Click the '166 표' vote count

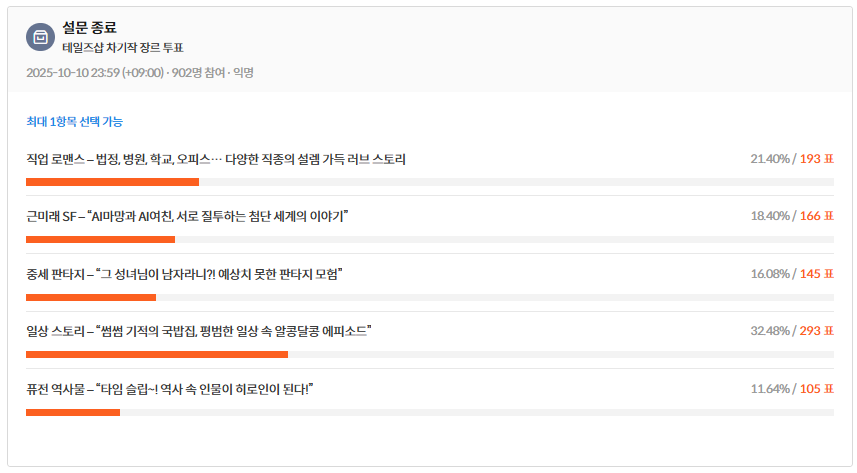click(816, 216)
